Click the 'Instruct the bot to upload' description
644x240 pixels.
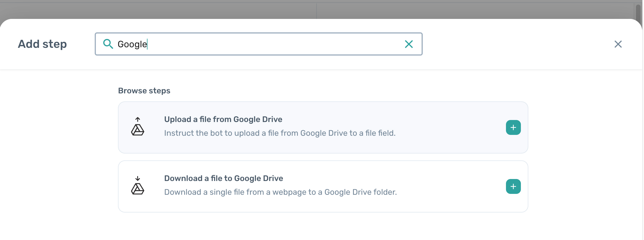(x=280, y=133)
